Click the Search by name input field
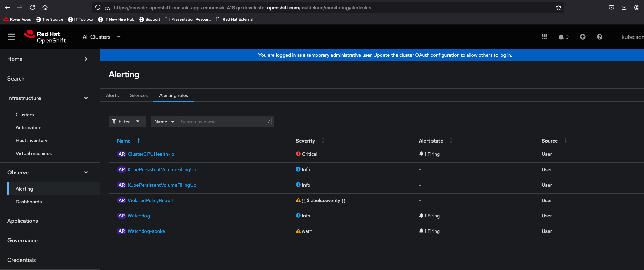This screenshot has width=644, height=270. point(223,122)
